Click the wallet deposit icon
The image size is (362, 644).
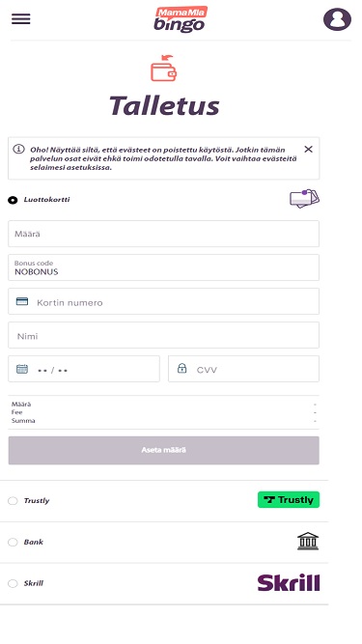163,69
